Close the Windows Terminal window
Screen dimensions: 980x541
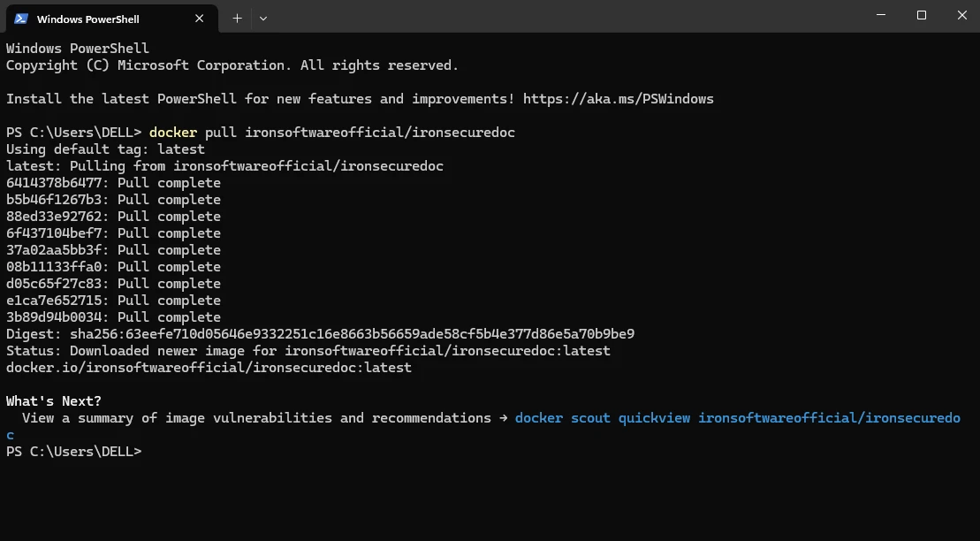tap(961, 15)
